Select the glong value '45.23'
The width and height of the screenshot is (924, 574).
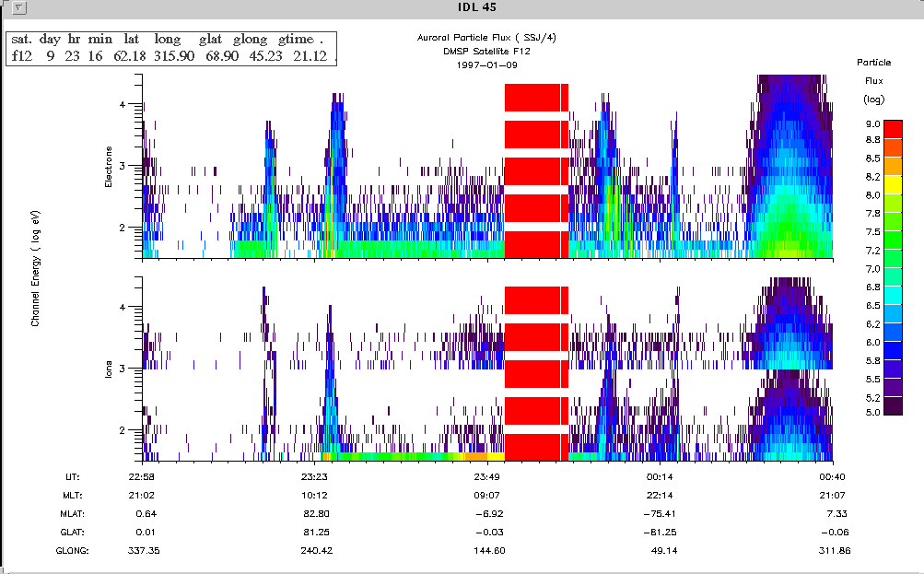(x=265, y=56)
